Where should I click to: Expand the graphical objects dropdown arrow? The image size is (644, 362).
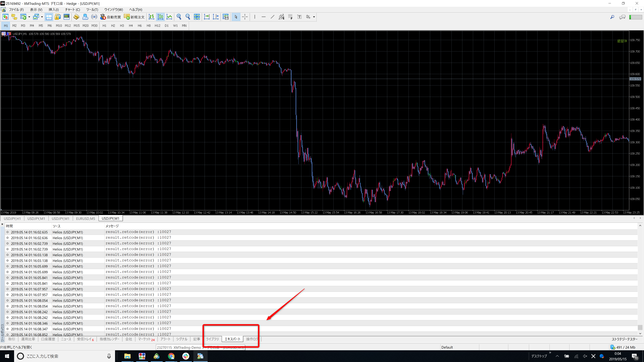314,17
